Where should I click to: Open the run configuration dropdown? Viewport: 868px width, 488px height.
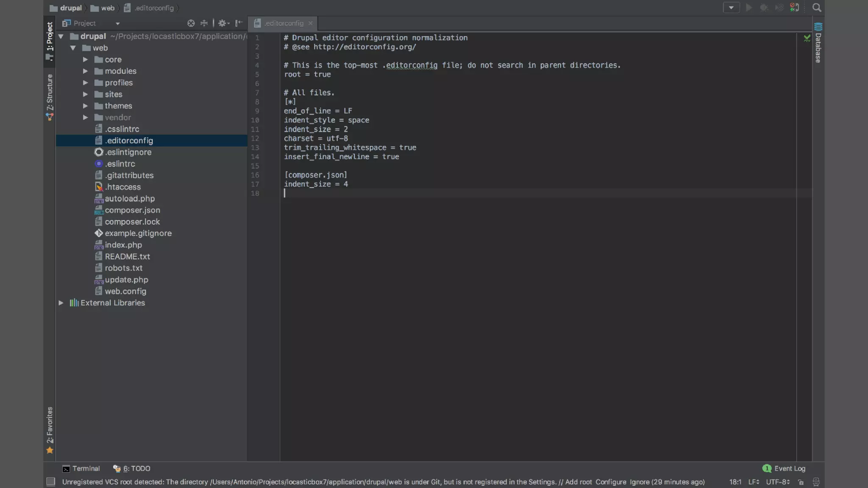[731, 8]
